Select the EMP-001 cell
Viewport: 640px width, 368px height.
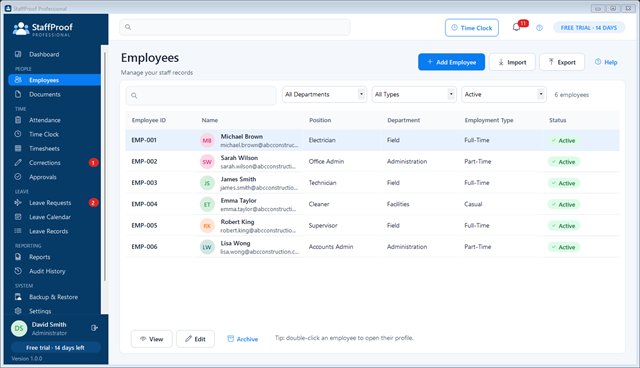(x=144, y=140)
